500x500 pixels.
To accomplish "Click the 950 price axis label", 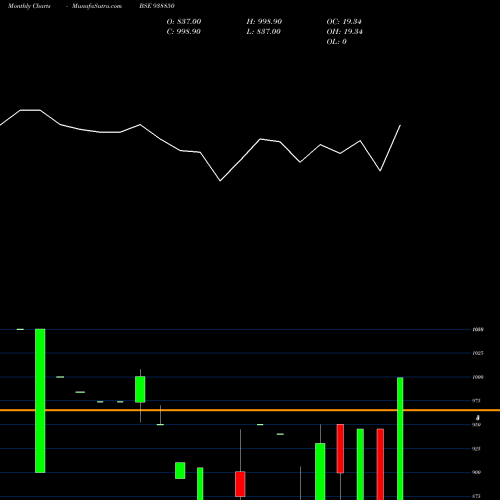I will 476,425.
